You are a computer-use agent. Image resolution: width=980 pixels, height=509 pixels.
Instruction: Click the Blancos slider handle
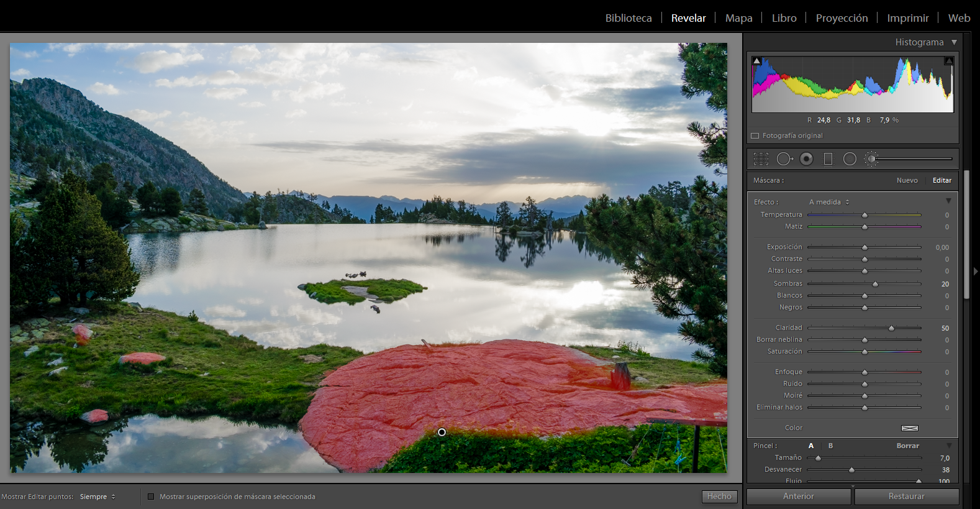(x=864, y=296)
